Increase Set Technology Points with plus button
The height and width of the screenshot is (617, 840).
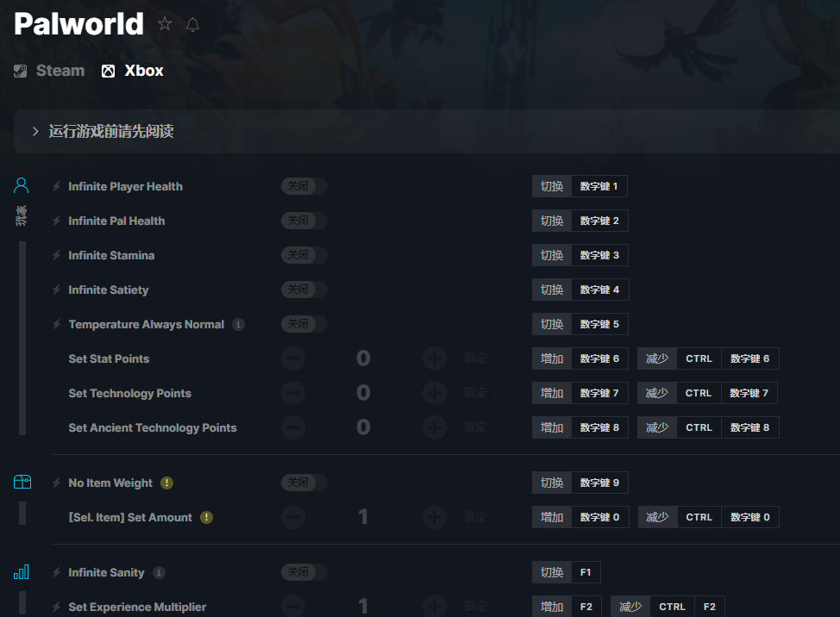click(x=435, y=393)
